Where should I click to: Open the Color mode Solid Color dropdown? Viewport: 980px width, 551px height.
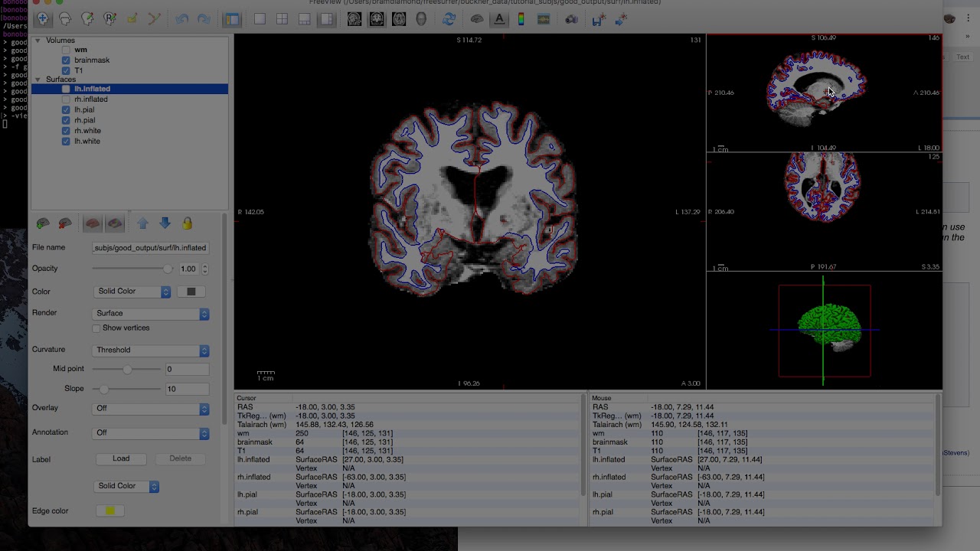(132, 292)
